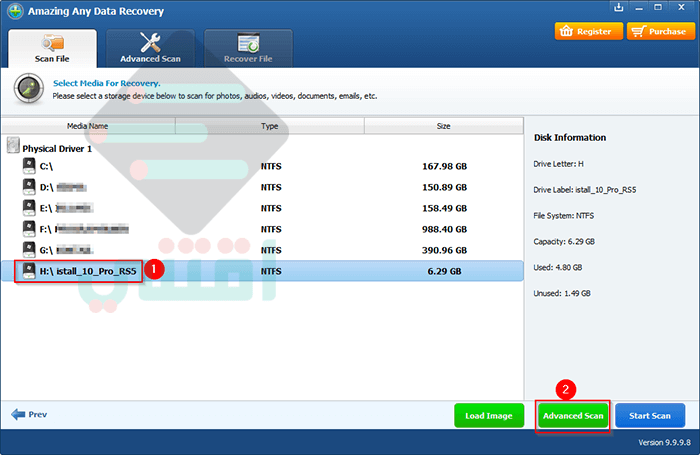
Task: Click the Start Scan button
Action: [x=650, y=416]
